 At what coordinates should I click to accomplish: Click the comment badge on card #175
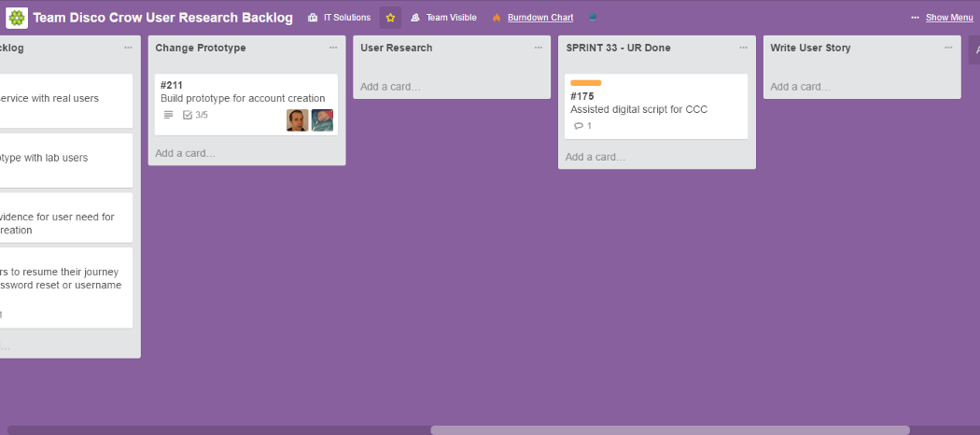click(582, 126)
